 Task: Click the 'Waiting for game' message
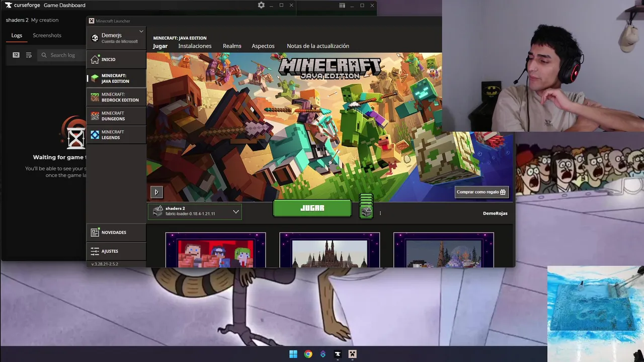point(59,157)
